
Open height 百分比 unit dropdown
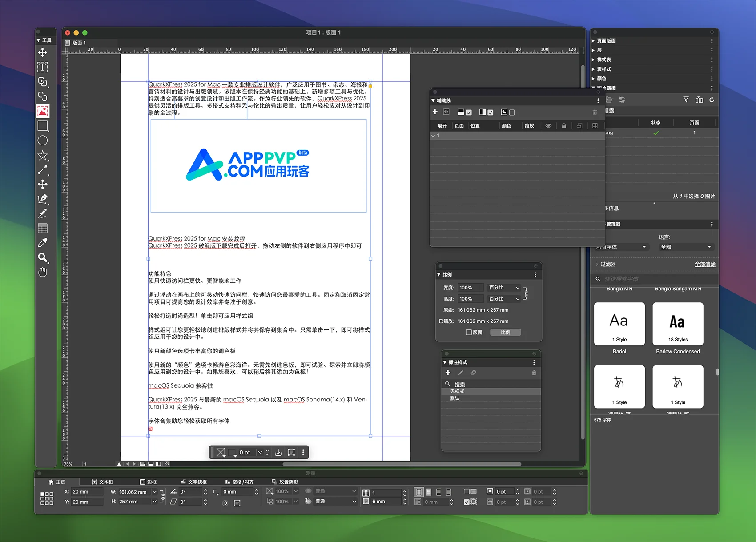504,299
